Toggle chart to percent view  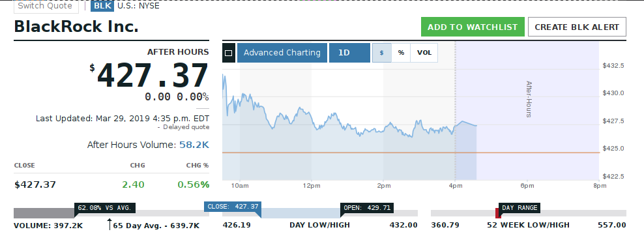pos(401,53)
